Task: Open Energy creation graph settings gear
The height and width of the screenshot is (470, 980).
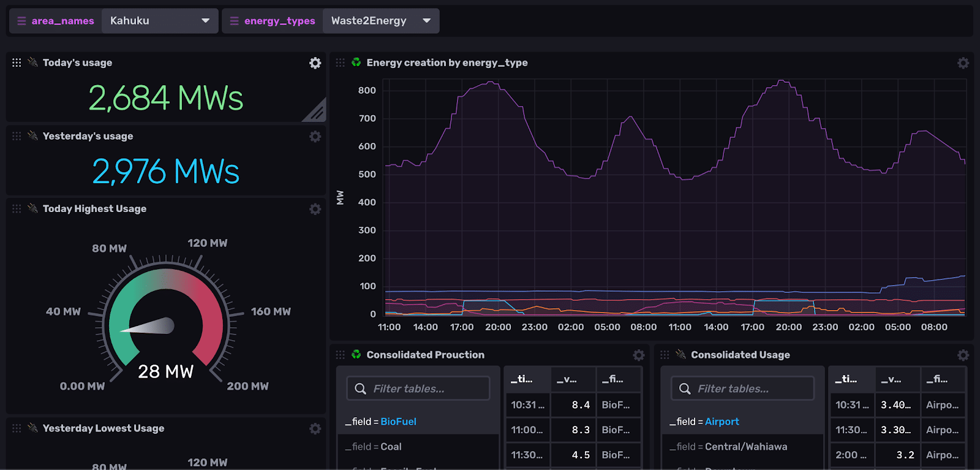Action: [x=963, y=63]
